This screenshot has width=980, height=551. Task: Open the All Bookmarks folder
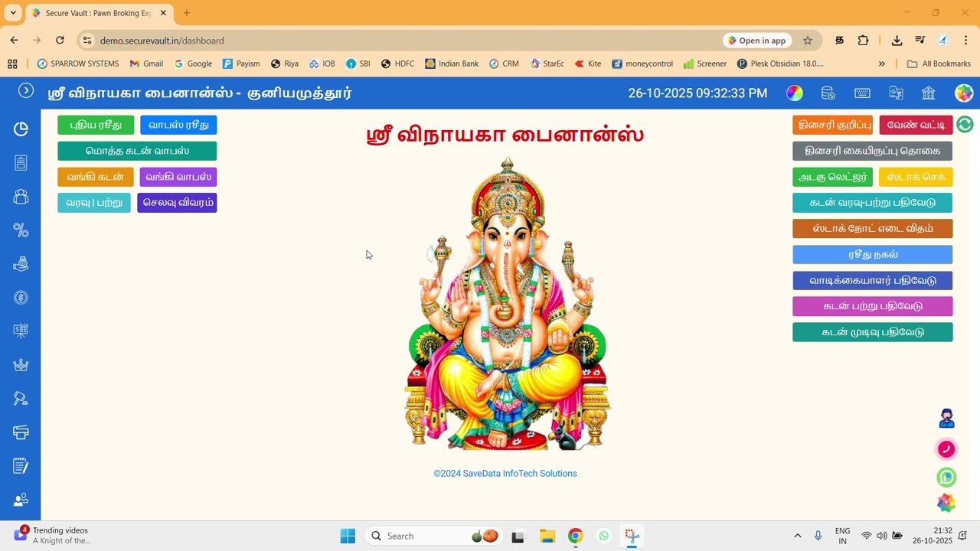point(939,64)
